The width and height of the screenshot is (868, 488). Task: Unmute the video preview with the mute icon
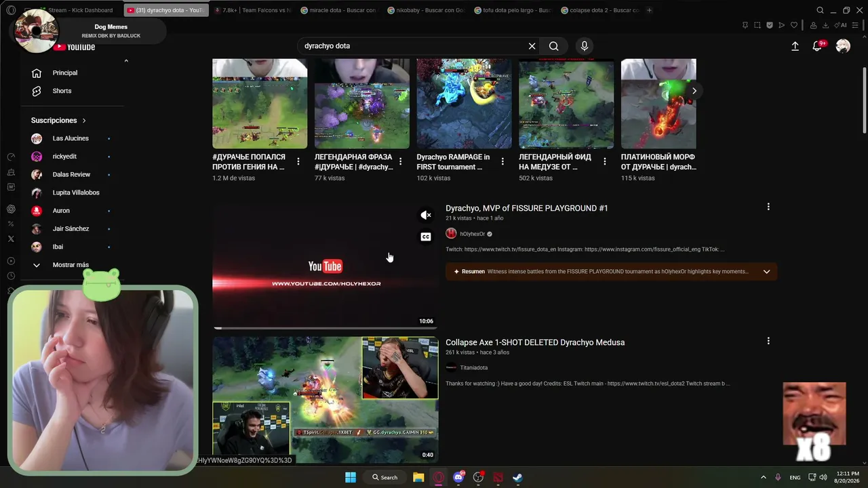click(x=426, y=216)
